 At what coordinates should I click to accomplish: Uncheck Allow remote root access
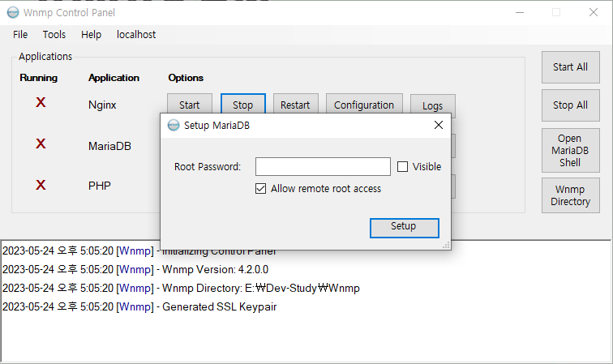click(261, 188)
